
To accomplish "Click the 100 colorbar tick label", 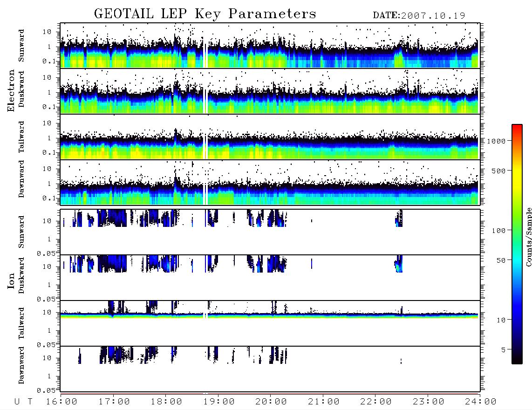I will 498,231.
